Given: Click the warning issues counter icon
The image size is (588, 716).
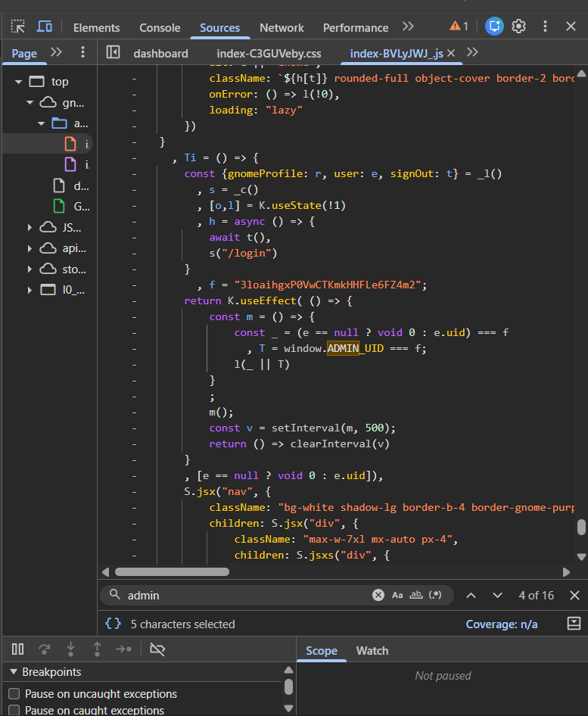Looking at the screenshot, I should 459,26.
